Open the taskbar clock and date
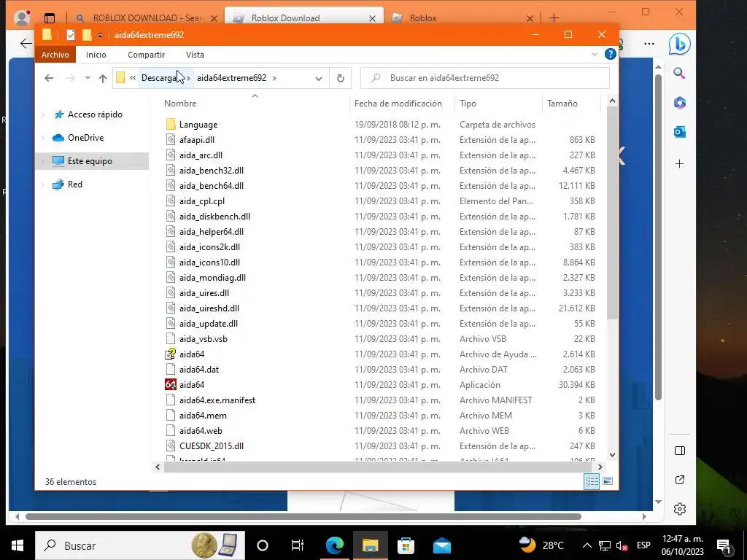The height and width of the screenshot is (560, 747). pyautogui.click(x=682, y=545)
